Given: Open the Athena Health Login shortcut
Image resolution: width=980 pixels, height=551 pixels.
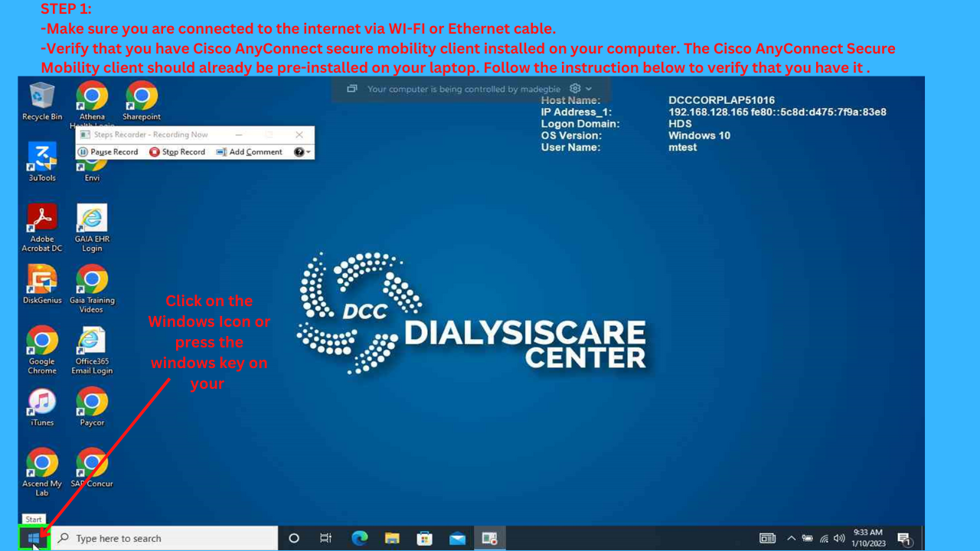Looking at the screenshot, I should coord(92,103).
